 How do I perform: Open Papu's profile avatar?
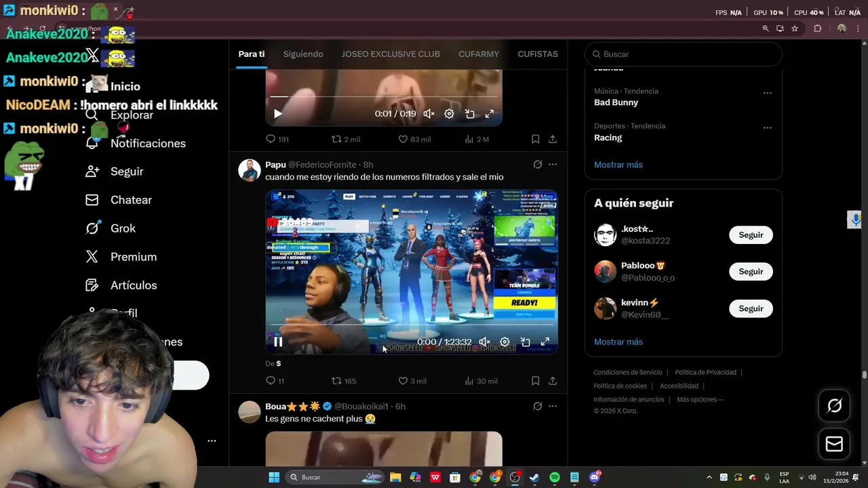click(250, 170)
